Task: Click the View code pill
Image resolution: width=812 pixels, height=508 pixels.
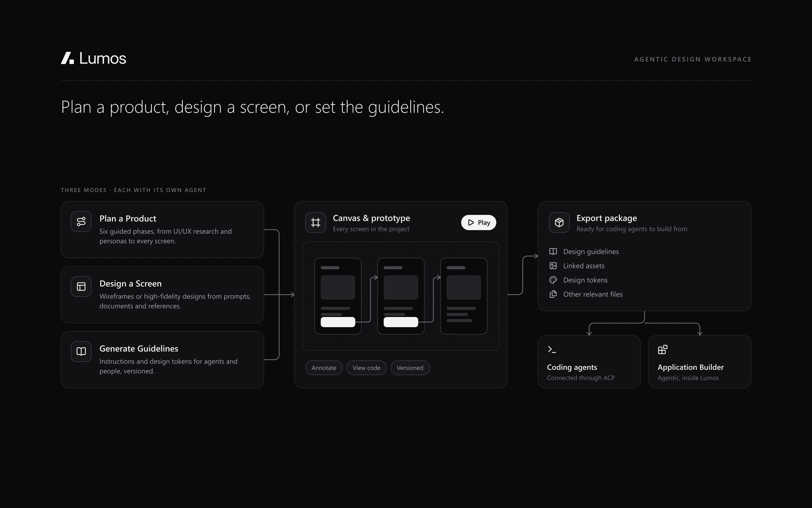Action: (x=366, y=368)
